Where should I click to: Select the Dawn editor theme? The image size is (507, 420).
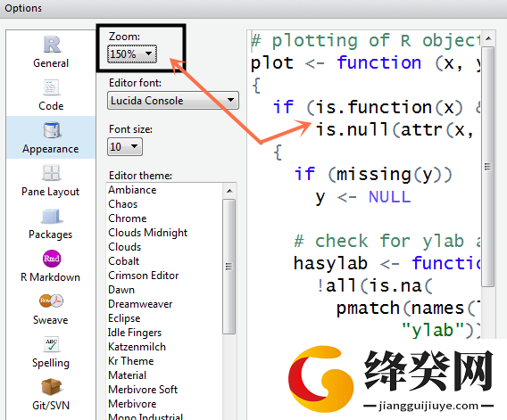tap(121, 290)
